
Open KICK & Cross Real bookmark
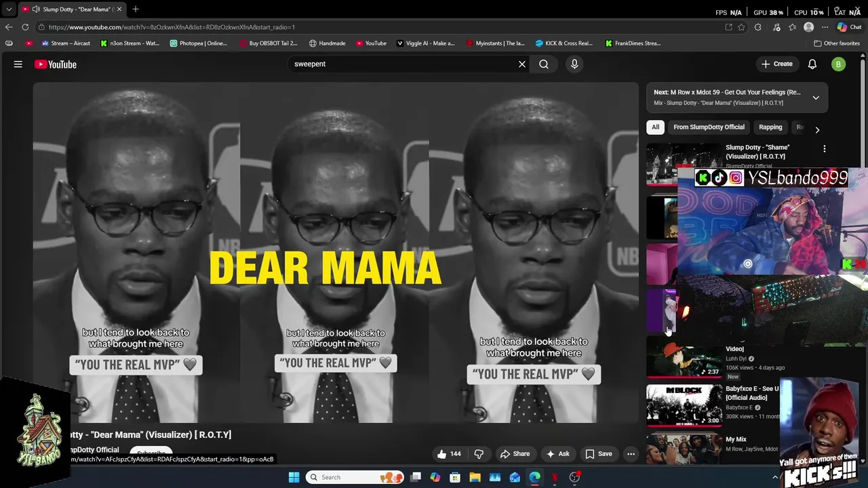564,43
